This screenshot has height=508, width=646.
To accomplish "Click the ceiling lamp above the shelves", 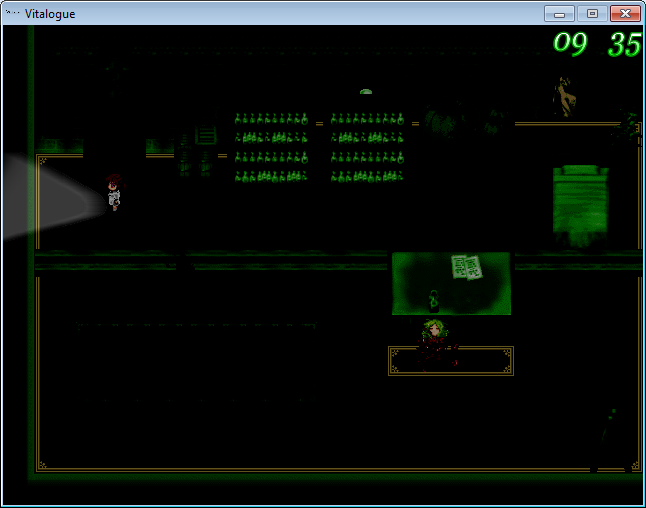I will (366, 92).
